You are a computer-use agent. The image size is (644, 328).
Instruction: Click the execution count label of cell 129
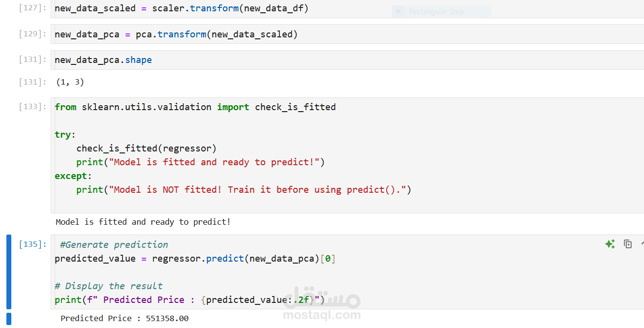32,33
